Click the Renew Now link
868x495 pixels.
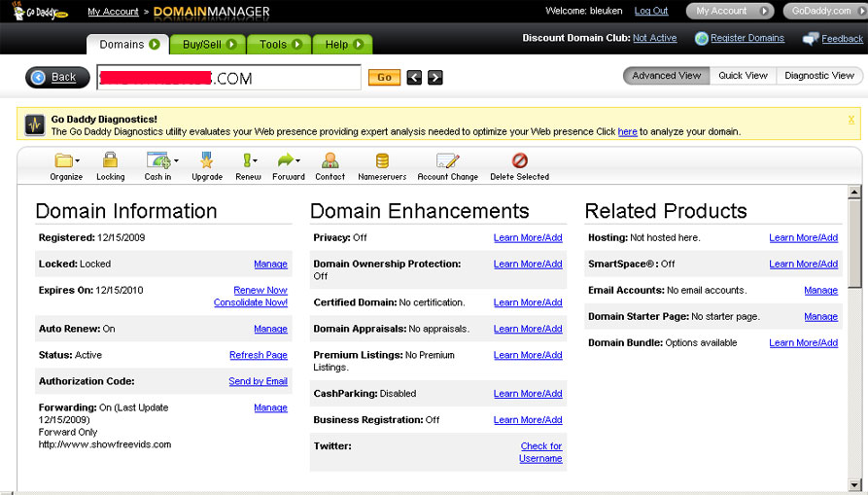[260, 290]
